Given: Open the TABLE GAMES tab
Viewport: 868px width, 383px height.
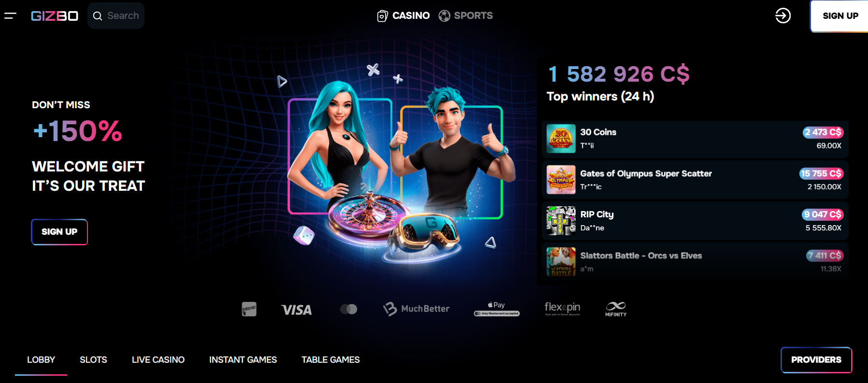Looking at the screenshot, I should (331, 360).
